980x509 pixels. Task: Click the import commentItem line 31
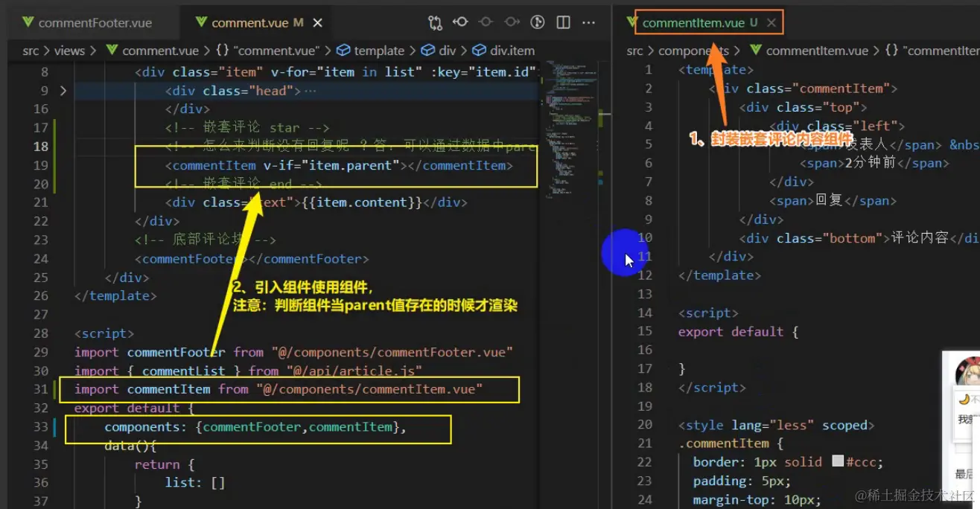click(279, 389)
